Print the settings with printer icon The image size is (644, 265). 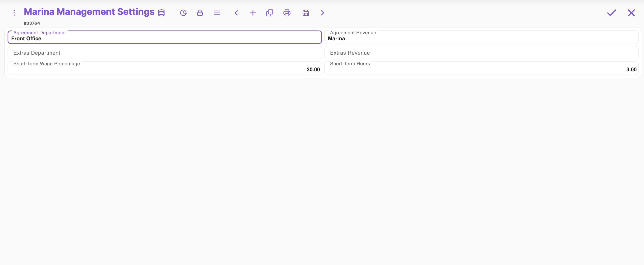(x=287, y=13)
